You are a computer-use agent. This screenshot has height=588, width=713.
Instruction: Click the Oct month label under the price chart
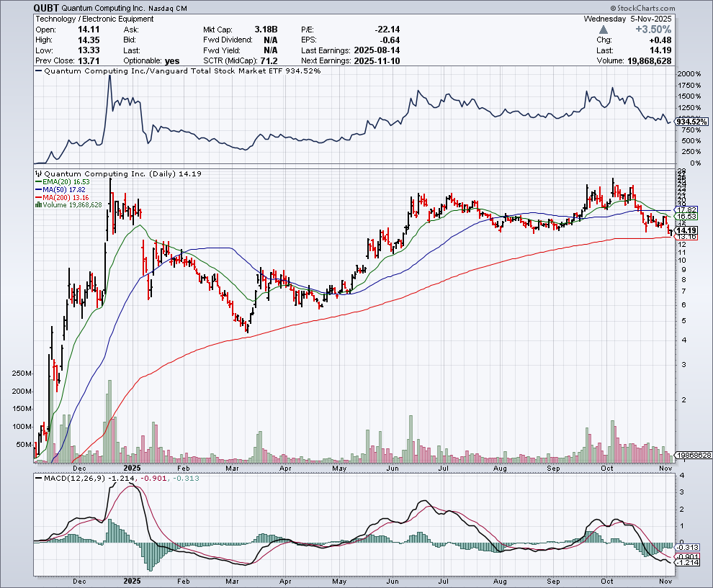(606, 468)
